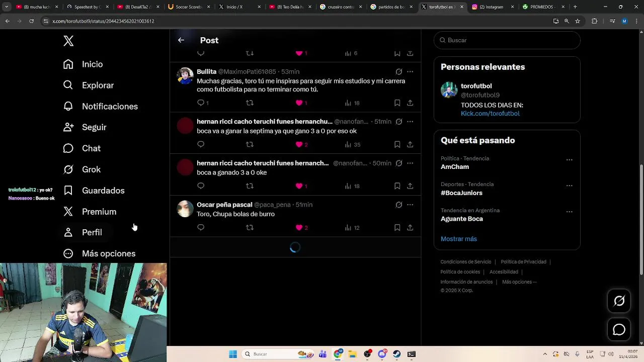644x362 pixels.
Task: Bookmark Bullita's comment
Action: [397, 103]
